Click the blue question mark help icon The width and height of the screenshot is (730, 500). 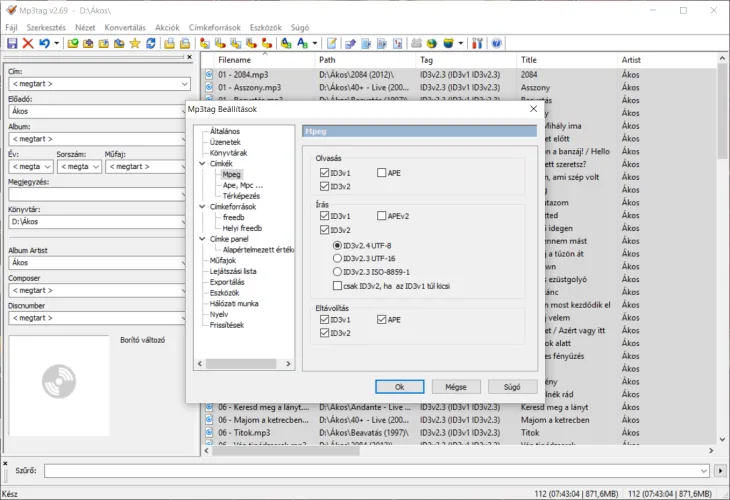pos(497,43)
